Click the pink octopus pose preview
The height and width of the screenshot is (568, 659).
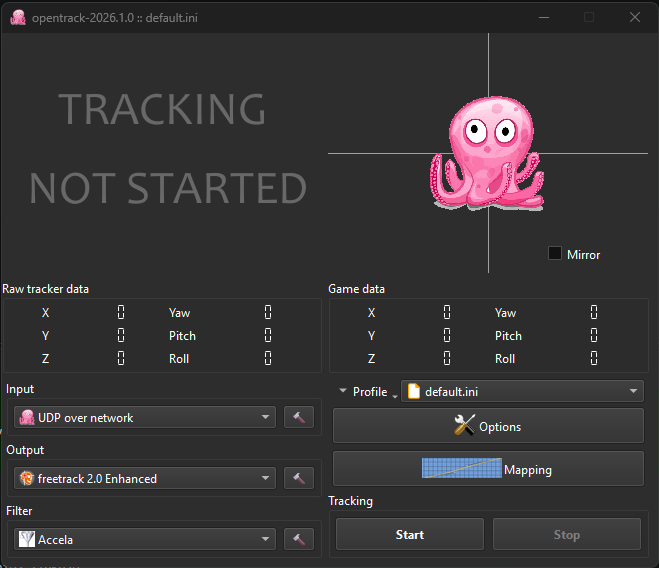488,153
